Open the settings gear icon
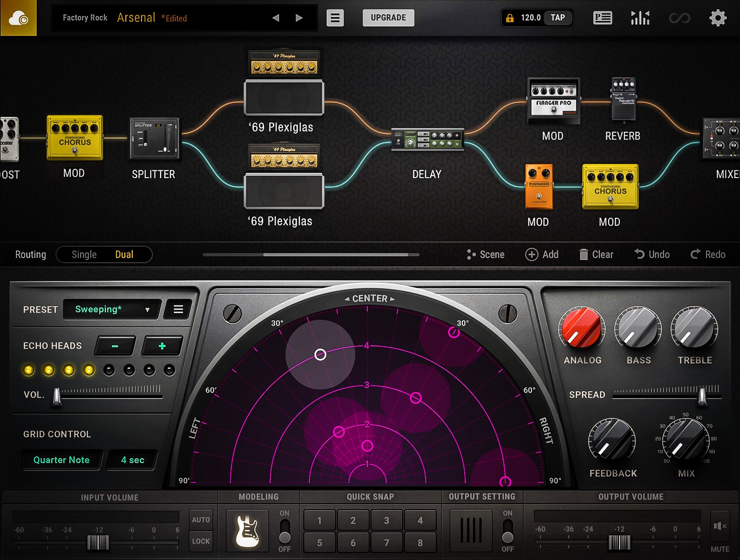740x560 pixels. (718, 18)
